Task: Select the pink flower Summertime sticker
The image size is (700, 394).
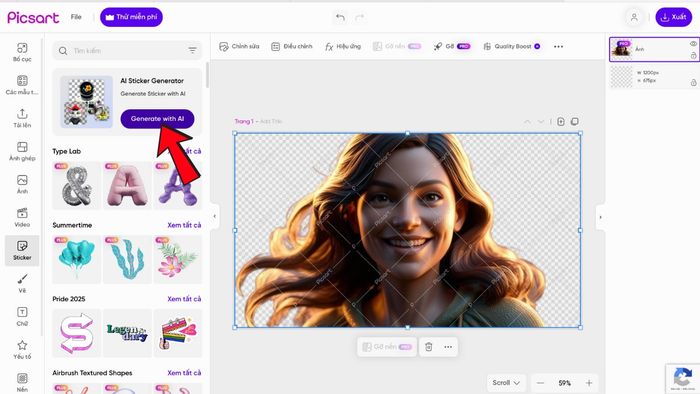Action: [177, 260]
